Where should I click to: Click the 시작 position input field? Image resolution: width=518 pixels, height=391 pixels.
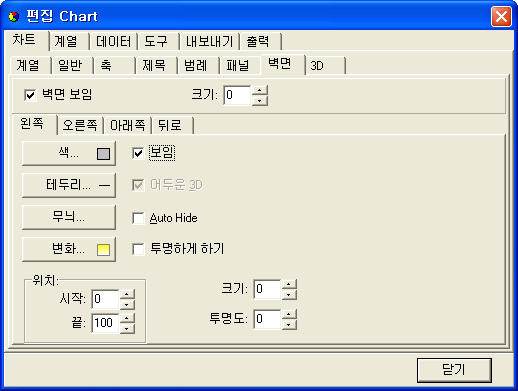click(105, 299)
